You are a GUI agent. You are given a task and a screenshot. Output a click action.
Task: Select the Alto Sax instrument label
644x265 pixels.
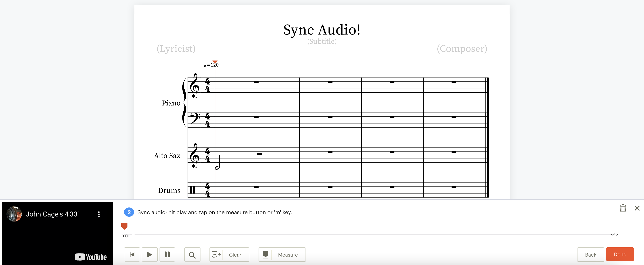(x=167, y=156)
